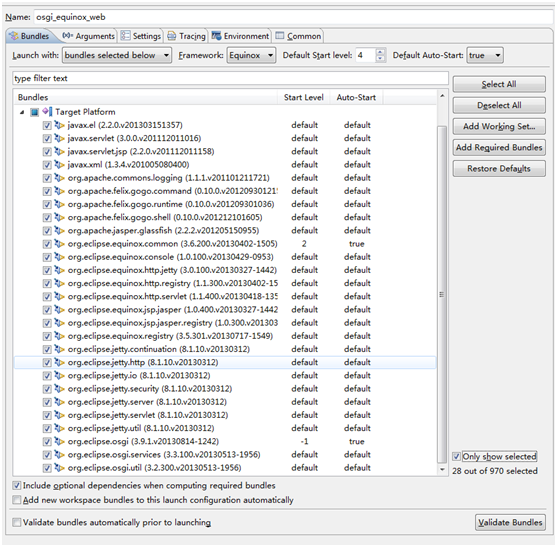Click the org.eclipse.jetty.security bundle icon
The image size is (557, 547).
pyautogui.click(x=59, y=389)
